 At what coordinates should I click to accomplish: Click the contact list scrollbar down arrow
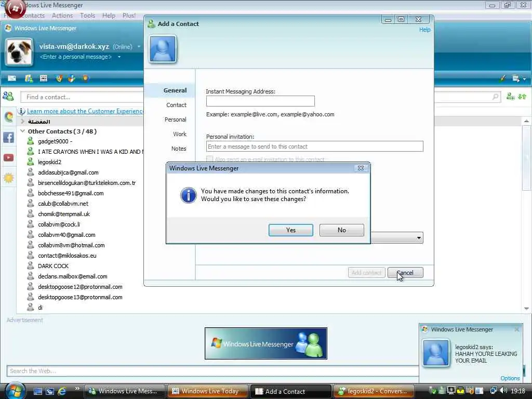click(x=526, y=309)
